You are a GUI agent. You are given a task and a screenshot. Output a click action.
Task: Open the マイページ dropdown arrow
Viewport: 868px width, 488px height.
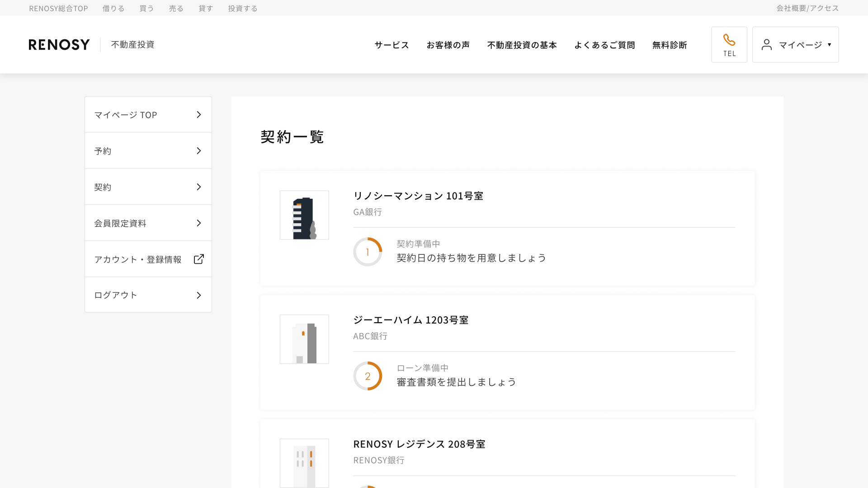point(829,45)
